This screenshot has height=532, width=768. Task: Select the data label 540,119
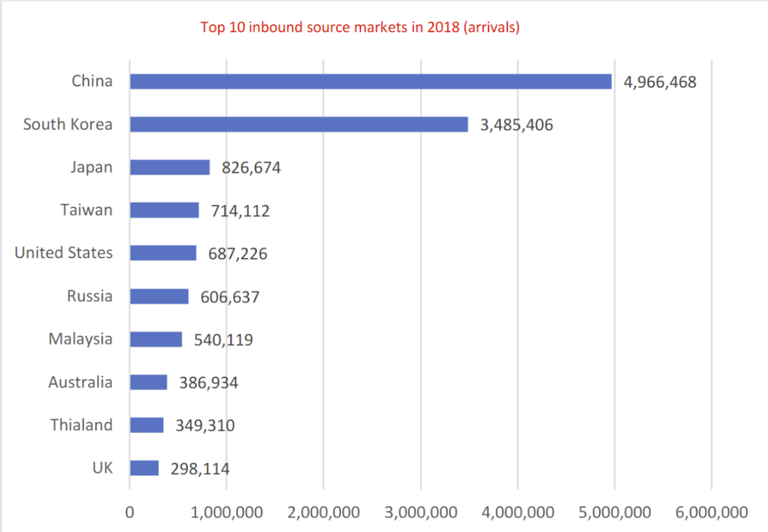[x=223, y=339]
